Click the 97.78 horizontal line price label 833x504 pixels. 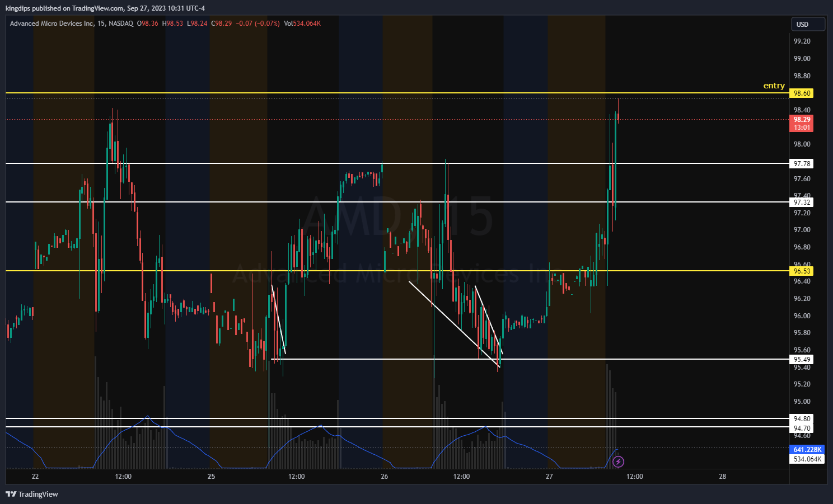(802, 164)
